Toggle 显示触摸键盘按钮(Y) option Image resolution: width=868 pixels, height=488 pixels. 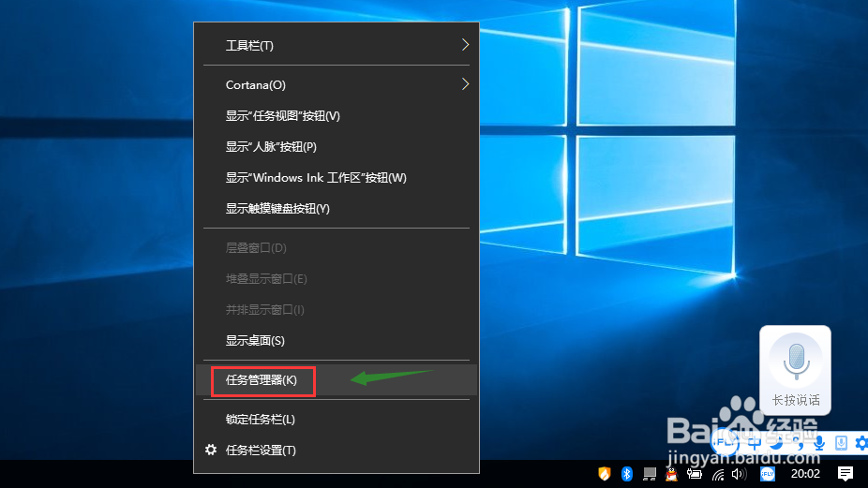[336, 209]
